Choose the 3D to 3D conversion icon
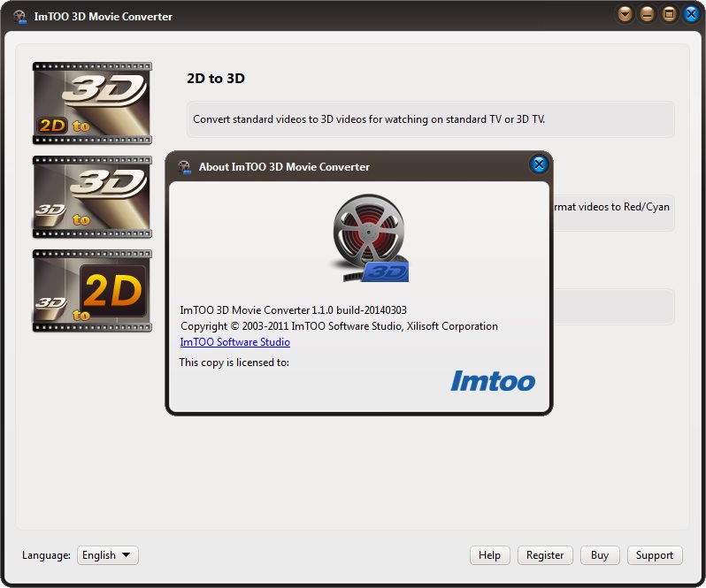 pos(92,197)
